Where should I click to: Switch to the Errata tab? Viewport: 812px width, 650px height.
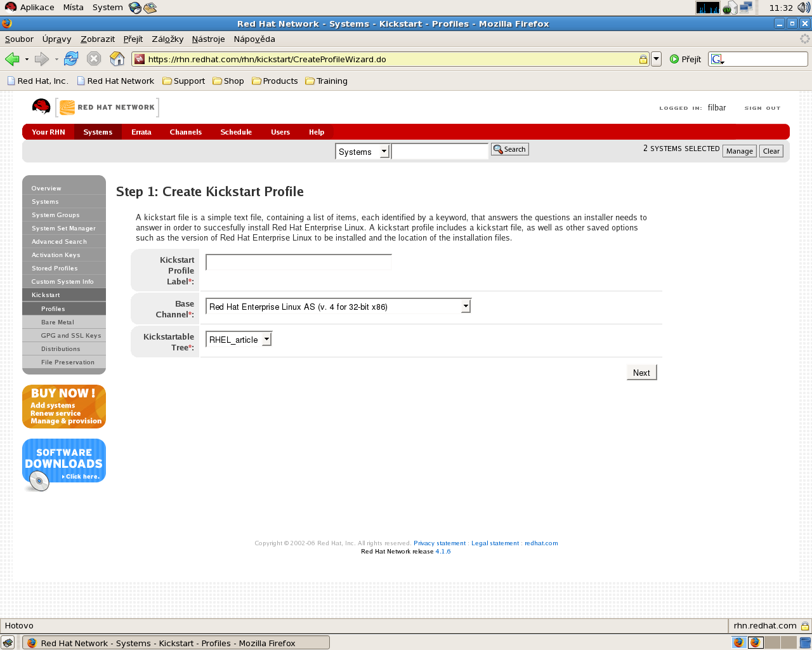(x=141, y=132)
